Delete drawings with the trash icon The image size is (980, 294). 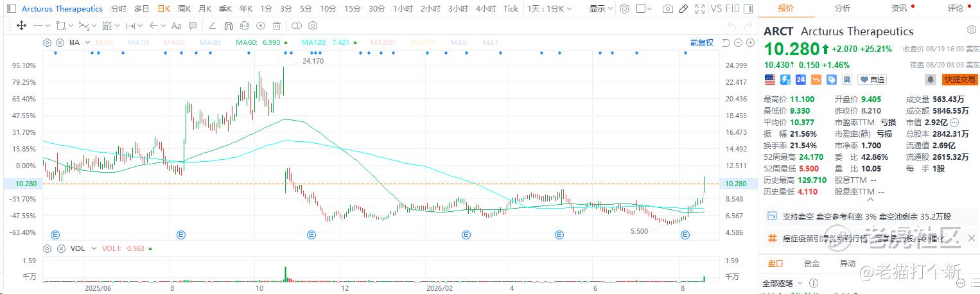click(x=276, y=26)
